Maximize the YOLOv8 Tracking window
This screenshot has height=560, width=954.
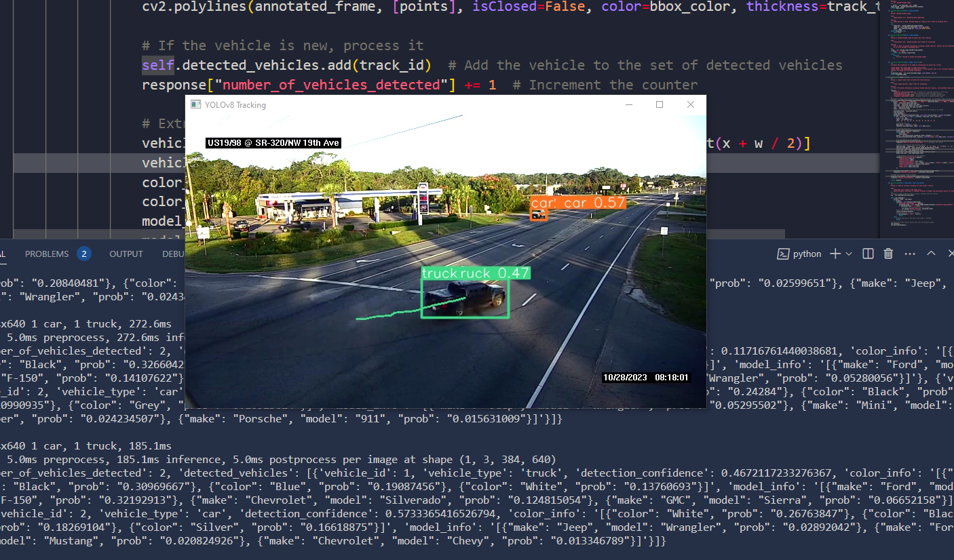[x=660, y=105]
